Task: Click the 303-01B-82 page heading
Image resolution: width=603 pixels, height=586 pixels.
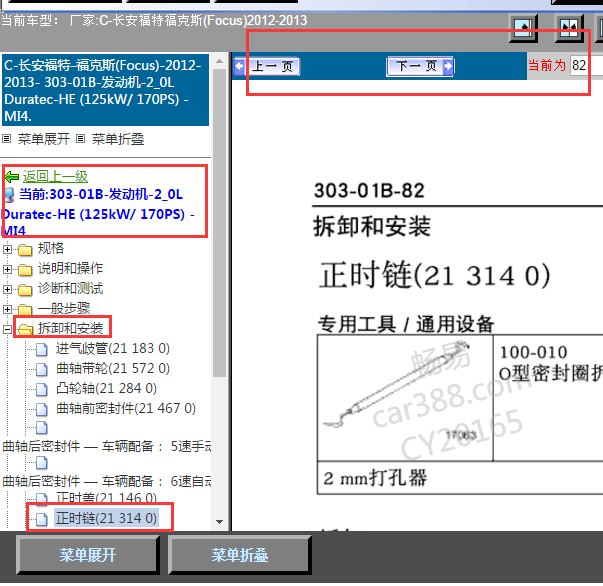Action: coord(369,191)
